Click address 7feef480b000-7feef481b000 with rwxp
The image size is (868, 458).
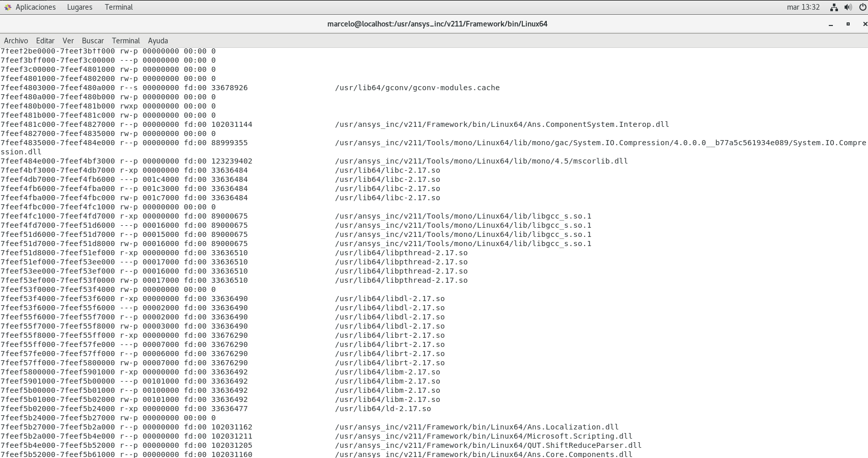coord(58,106)
